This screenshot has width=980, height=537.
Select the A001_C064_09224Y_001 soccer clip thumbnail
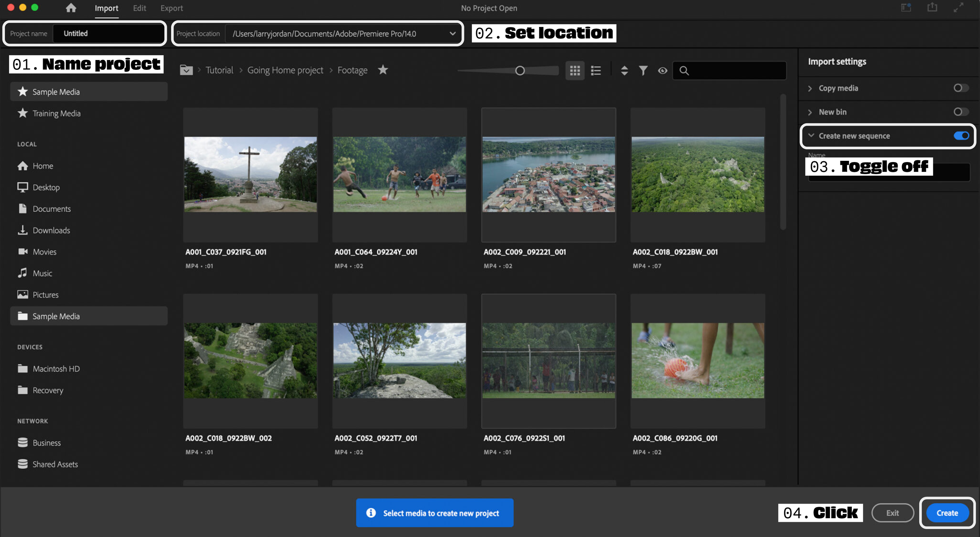click(x=399, y=175)
